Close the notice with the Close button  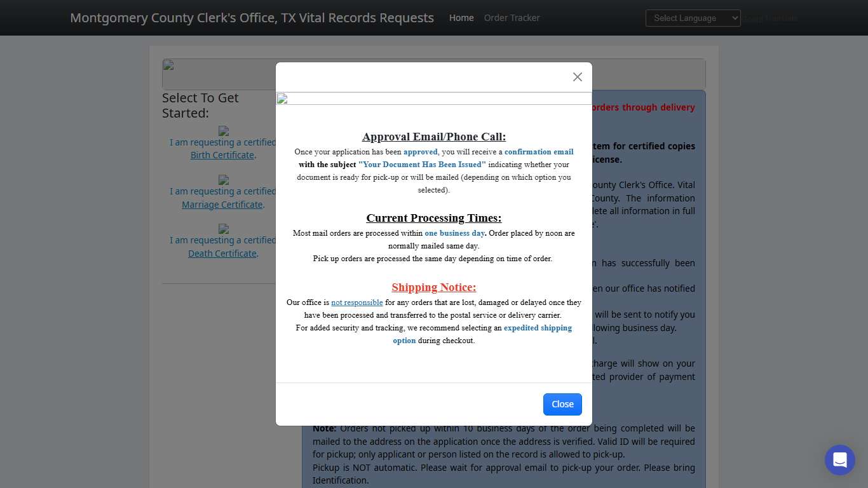click(x=562, y=404)
